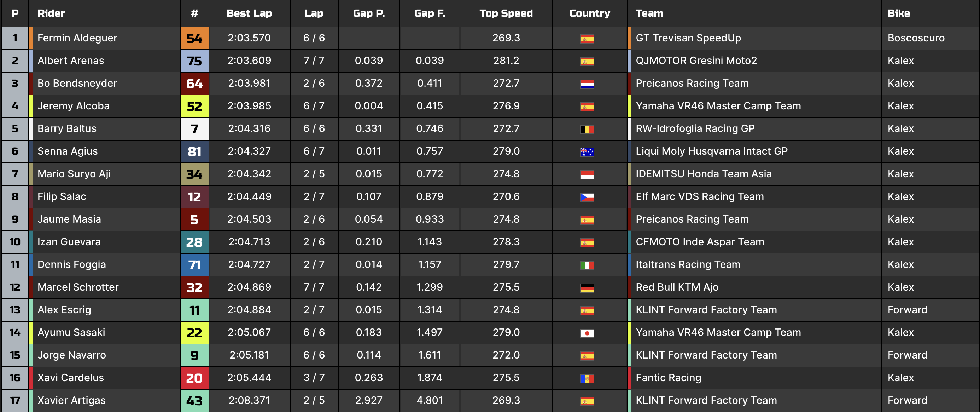Sort by the Best Lap column header
This screenshot has height=412, width=980.
click(249, 13)
